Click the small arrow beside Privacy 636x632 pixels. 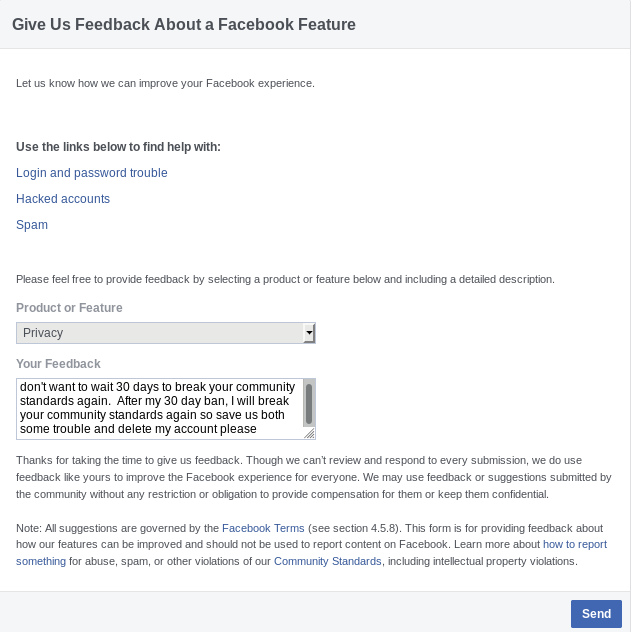click(309, 333)
